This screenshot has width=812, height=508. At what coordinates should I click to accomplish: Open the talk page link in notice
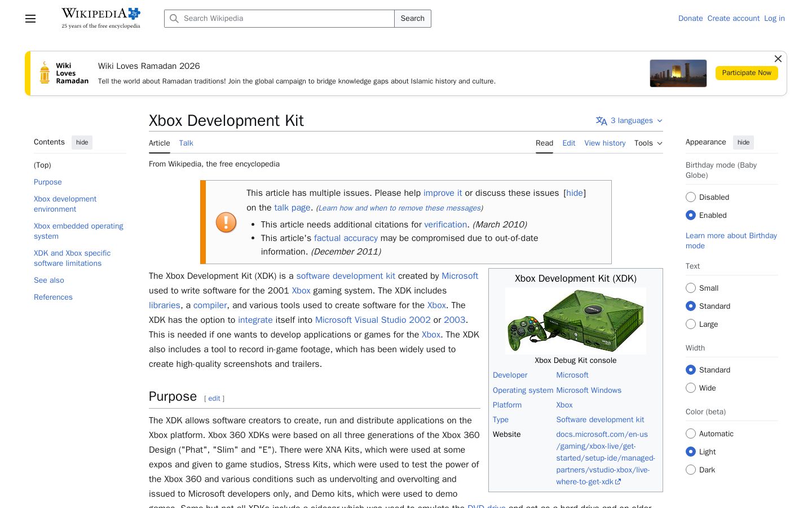(x=292, y=208)
